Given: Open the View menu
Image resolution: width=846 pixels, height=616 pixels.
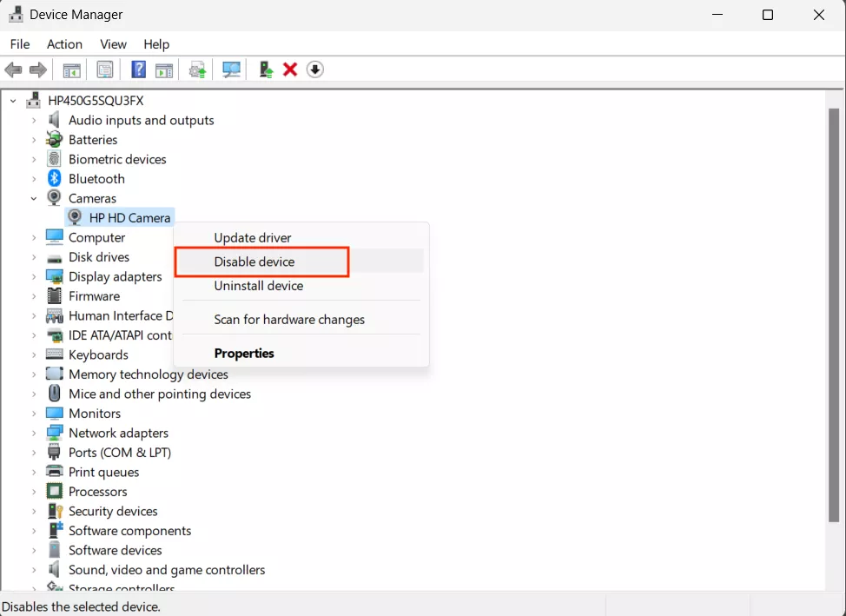Looking at the screenshot, I should [113, 44].
